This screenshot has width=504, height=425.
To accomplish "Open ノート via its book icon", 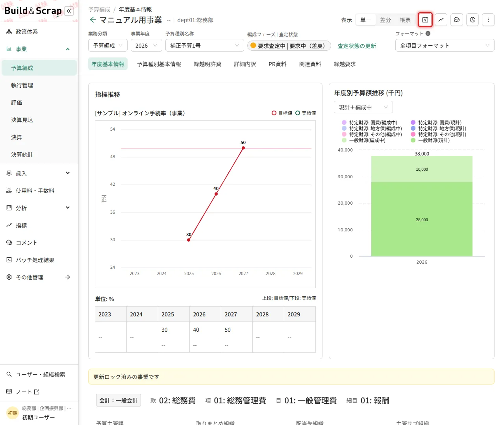I will [9, 392].
